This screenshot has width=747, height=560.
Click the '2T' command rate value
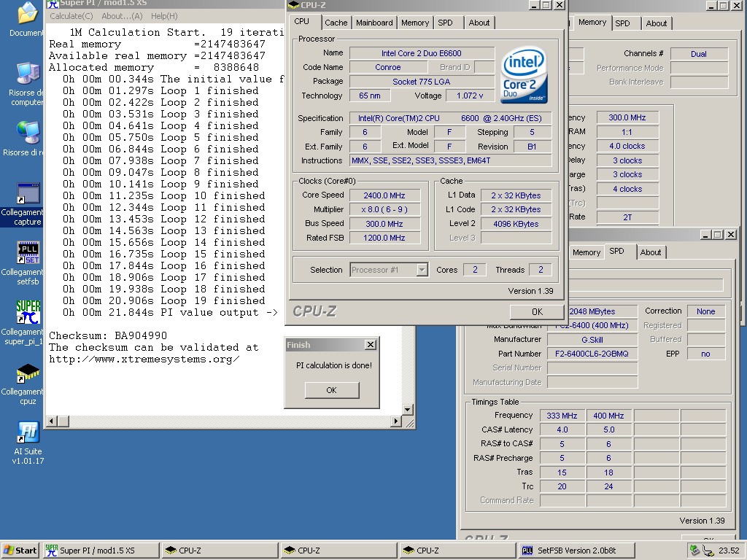coord(627,217)
